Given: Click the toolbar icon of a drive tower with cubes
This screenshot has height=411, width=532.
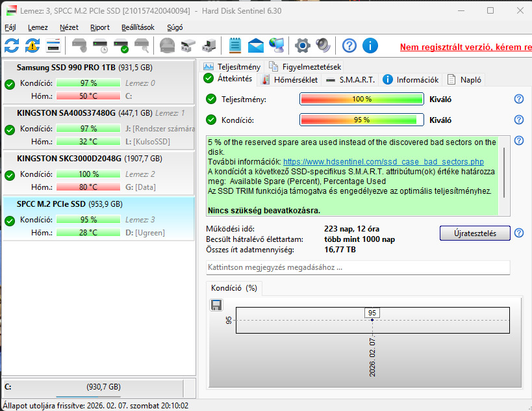Looking at the screenshot, I should (x=209, y=46).
